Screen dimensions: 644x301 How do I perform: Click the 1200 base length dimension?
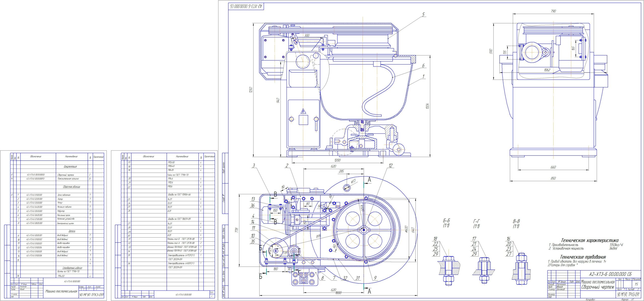337,160
